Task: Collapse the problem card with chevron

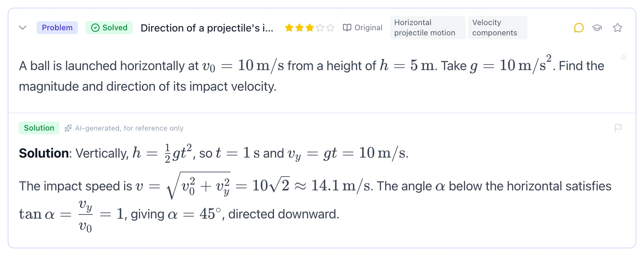Action: point(23,28)
